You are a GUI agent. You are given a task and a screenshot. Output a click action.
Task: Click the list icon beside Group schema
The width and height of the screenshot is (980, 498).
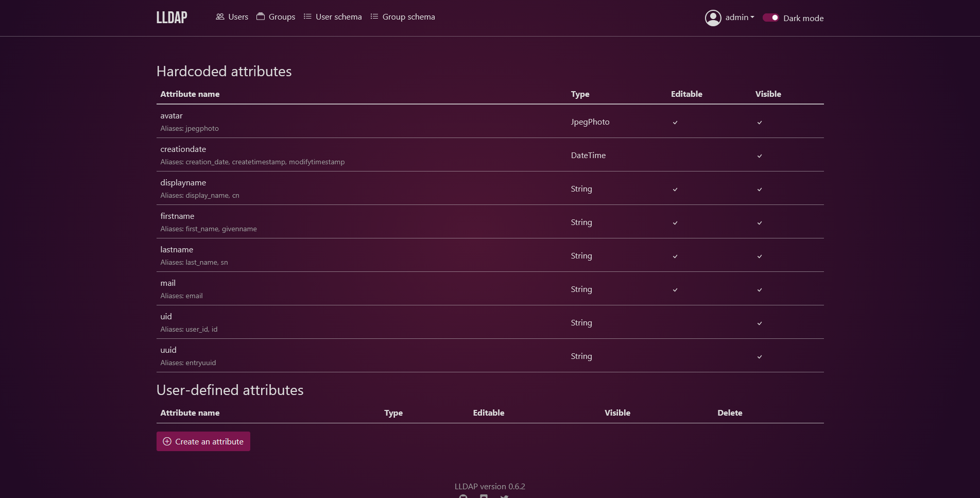pos(374,16)
